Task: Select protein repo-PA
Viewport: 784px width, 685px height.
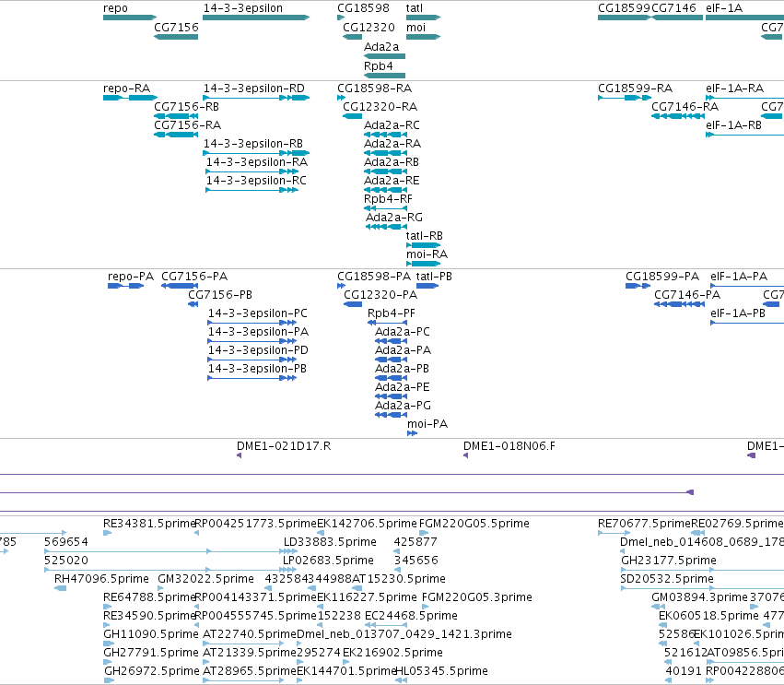Action: (131, 277)
